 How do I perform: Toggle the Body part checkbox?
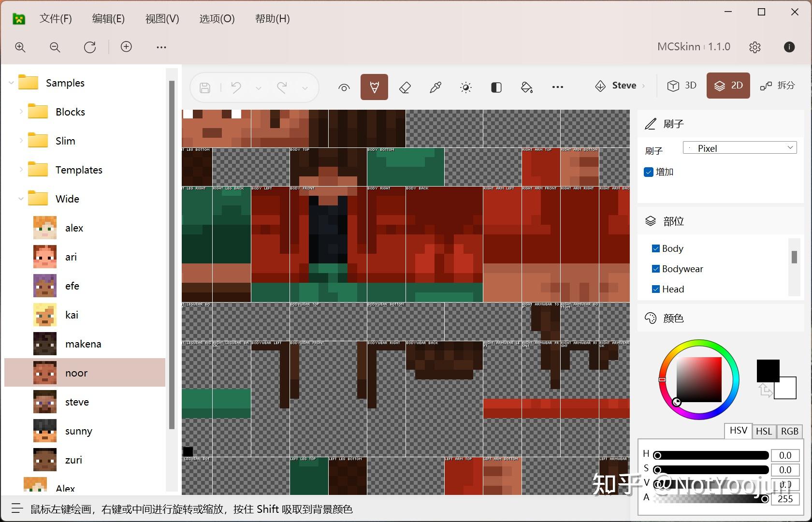[x=656, y=248]
